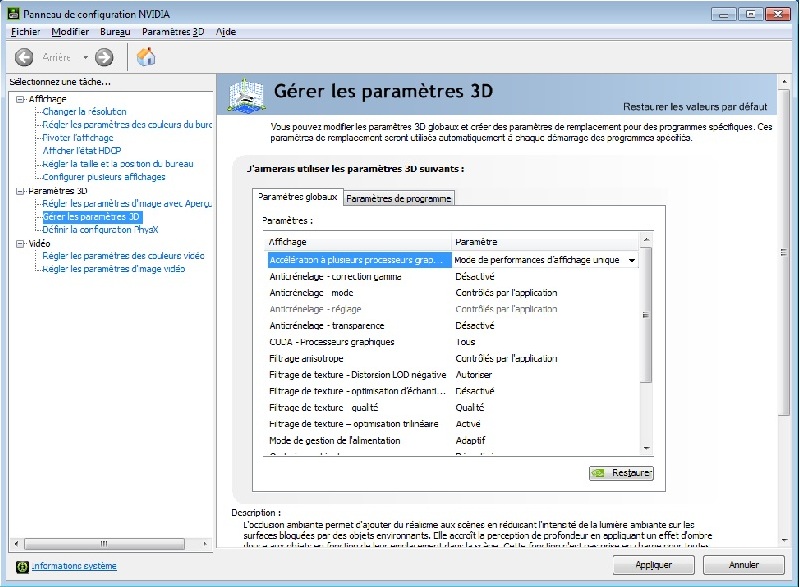Click the NVIDIA title bar icon

coord(14,14)
